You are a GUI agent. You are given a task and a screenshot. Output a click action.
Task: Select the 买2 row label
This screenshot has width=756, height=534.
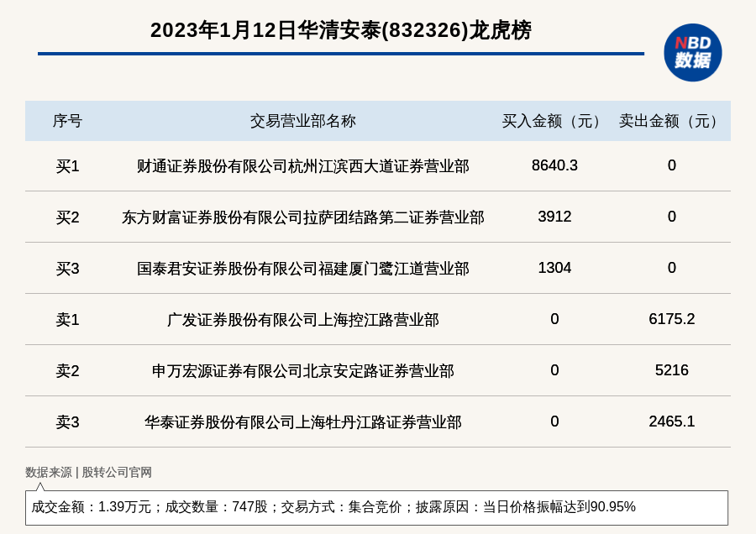coord(67,217)
